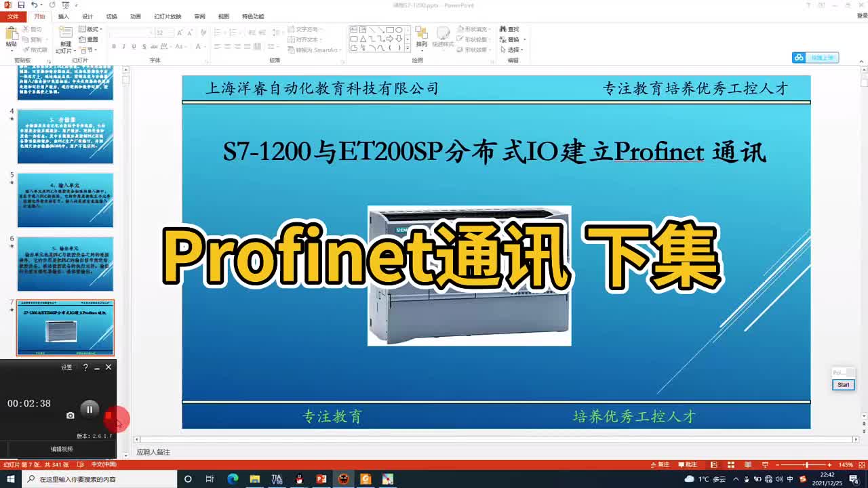Viewport: 868px width, 488px height.
Task: Select slide 4 thumbnail
Action: click(x=65, y=137)
